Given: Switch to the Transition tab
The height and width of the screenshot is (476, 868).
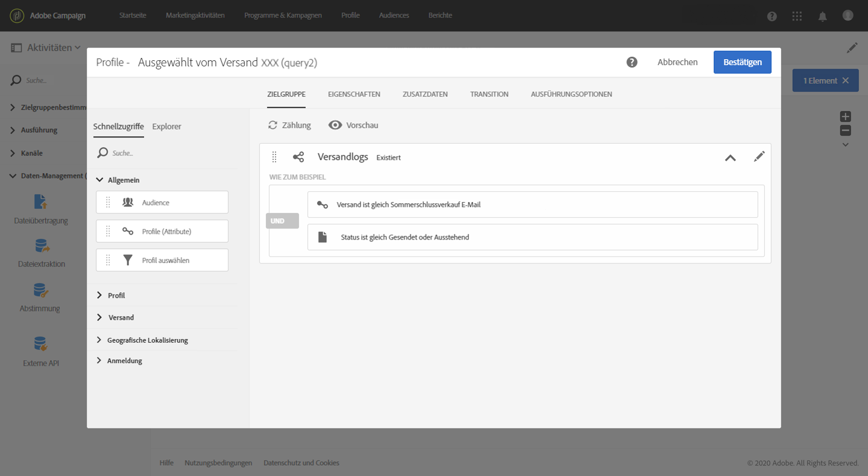Looking at the screenshot, I should pyautogui.click(x=489, y=94).
